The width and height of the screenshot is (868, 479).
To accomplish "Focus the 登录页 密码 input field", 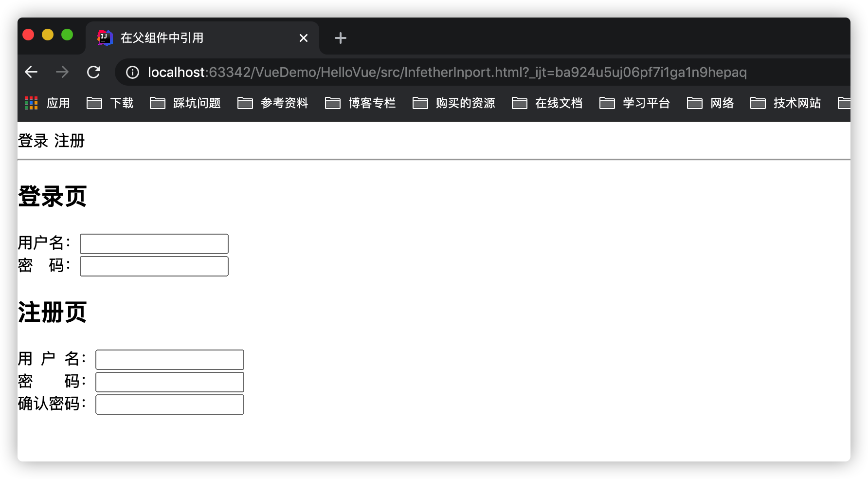I will coord(154,266).
